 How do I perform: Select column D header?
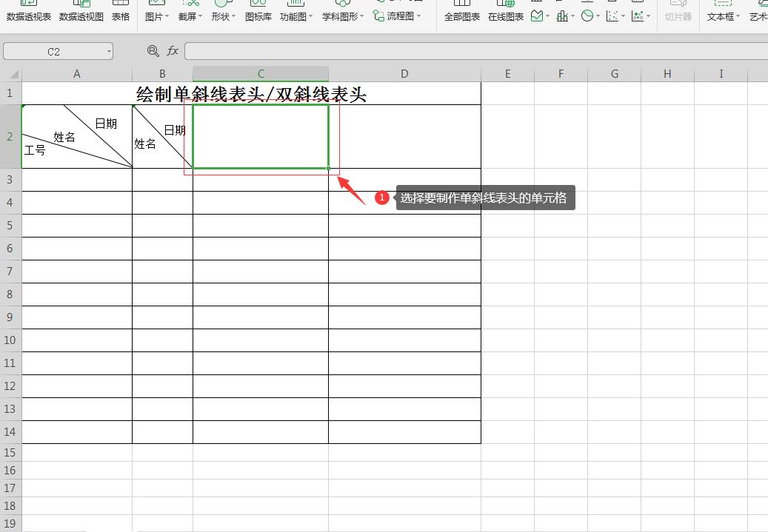pyautogui.click(x=404, y=73)
